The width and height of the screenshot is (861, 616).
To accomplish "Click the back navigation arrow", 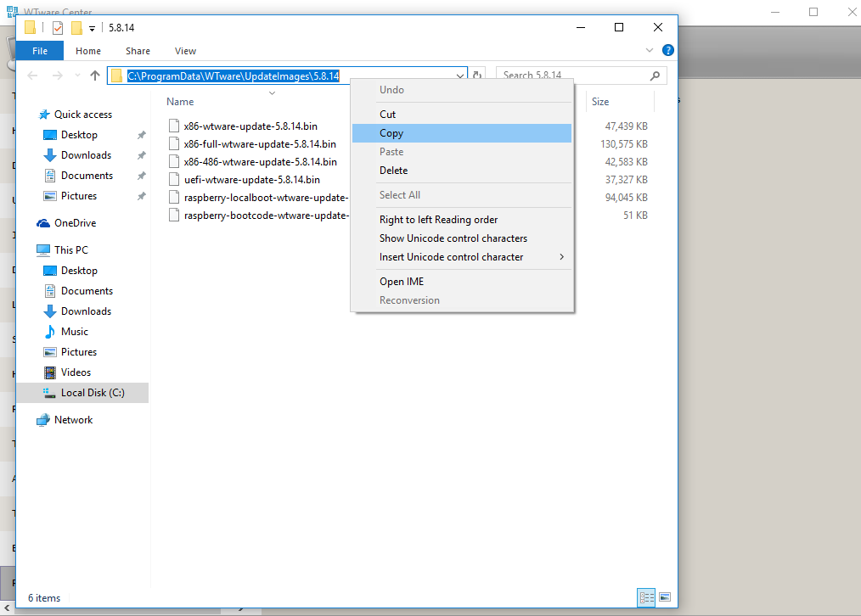I will tap(31, 75).
